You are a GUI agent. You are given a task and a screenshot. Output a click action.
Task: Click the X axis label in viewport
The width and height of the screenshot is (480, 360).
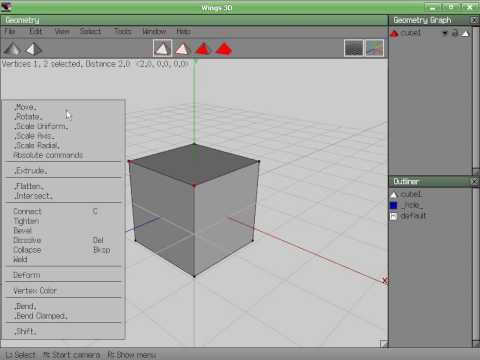[x=385, y=280]
